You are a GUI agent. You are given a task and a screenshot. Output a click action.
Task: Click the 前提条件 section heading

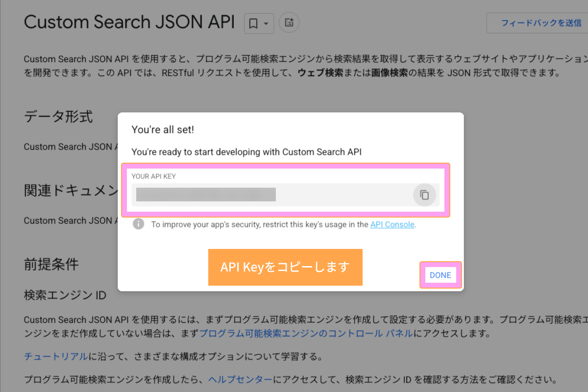tap(51, 264)
